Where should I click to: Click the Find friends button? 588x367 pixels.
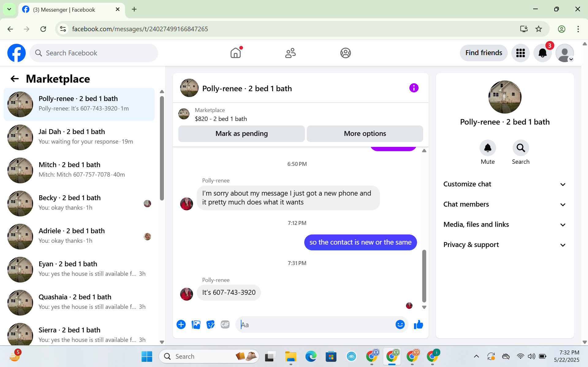click(x=484, y=53)
